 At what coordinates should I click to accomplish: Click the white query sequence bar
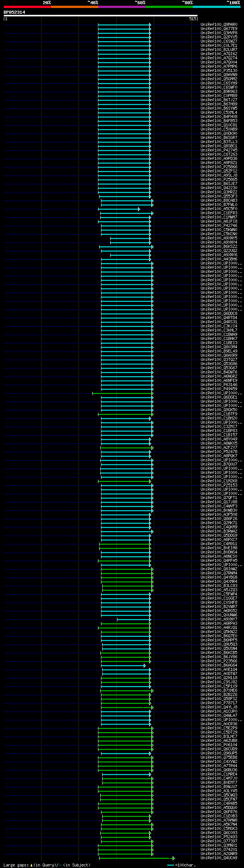coord(100,16)
